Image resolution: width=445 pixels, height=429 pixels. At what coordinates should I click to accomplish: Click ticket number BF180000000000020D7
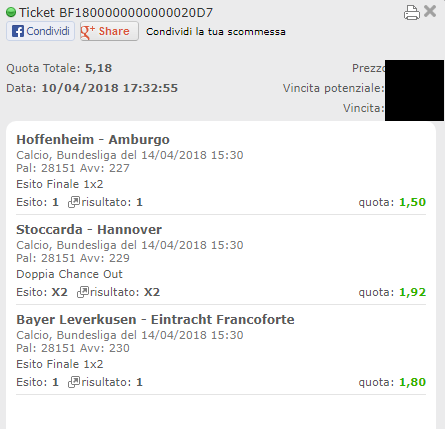click(136, 13)
